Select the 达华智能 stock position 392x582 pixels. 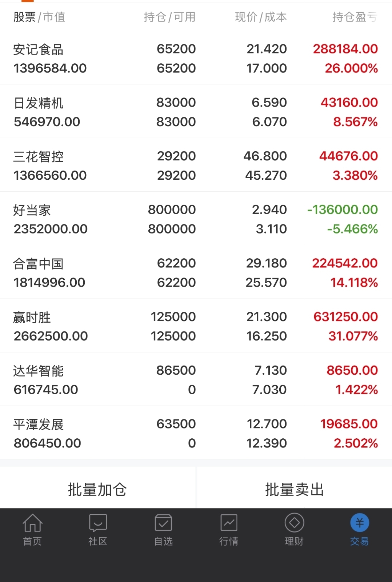pyautogui.click(x=196, y=379)
